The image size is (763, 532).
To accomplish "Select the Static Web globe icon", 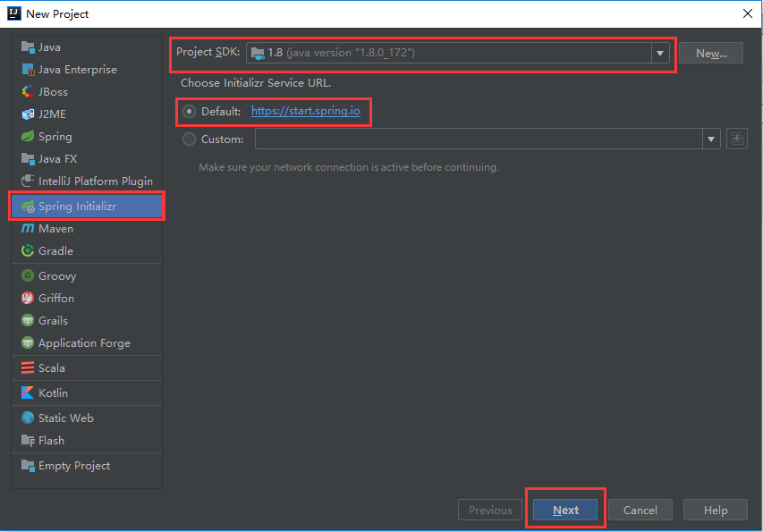I will point(28,418).
